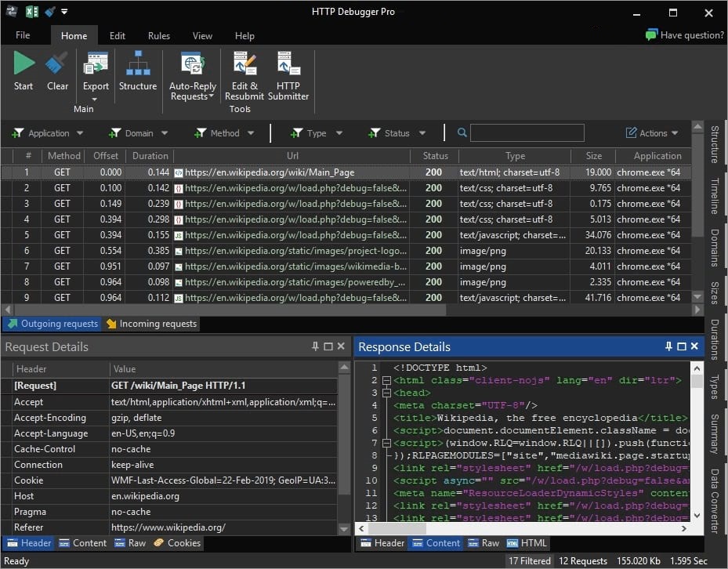This screenshot has height=569, width=728.
Task: Sort requests by the Size column header
Action: point(594,156)
